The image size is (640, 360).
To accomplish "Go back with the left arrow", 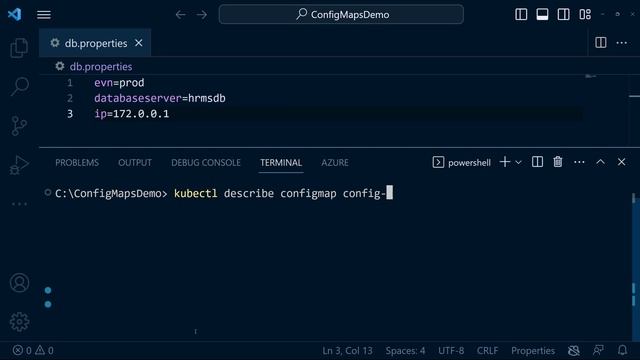I will point(180,15).
